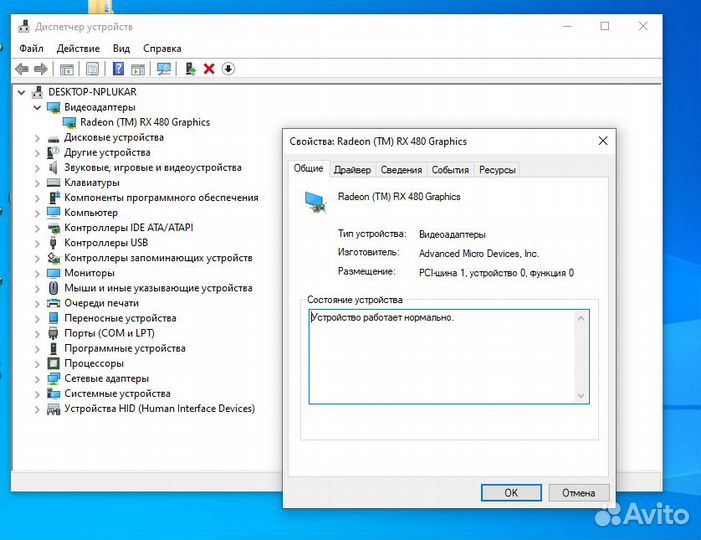This screenshot has width=701, height=540.
Task: Expand Компьютер node
Action: click(37, 213)
